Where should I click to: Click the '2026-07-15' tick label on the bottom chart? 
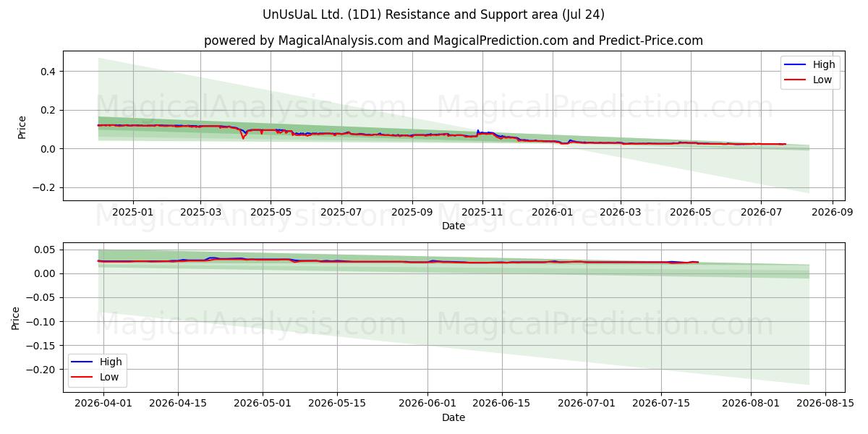663,404
